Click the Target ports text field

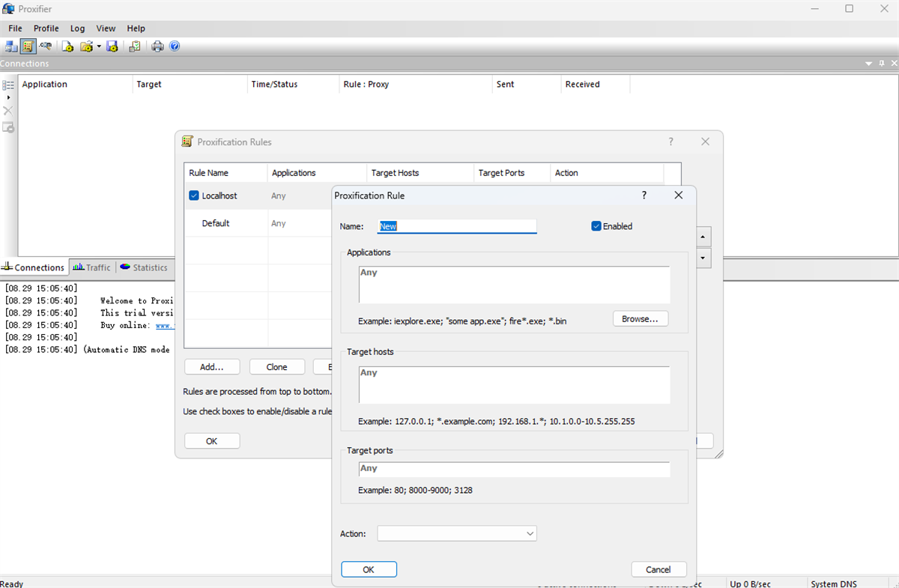click(514, 469)
